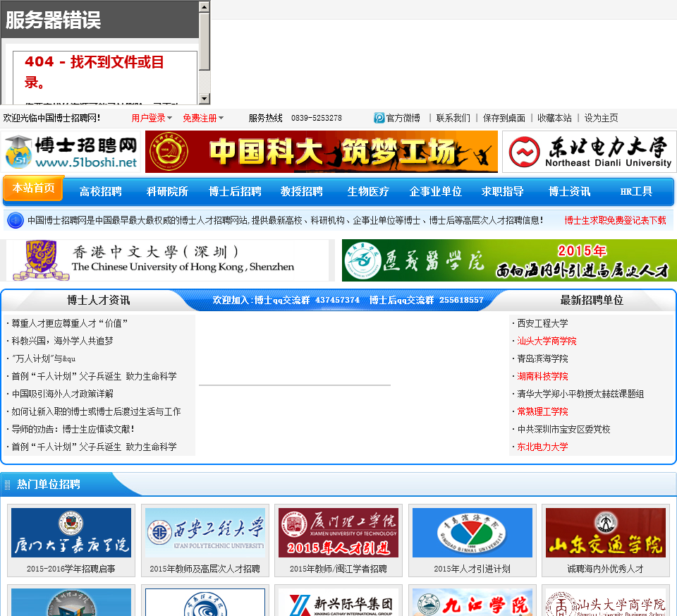Click the 服务热线 0839-5253278 text

point(295,118)
